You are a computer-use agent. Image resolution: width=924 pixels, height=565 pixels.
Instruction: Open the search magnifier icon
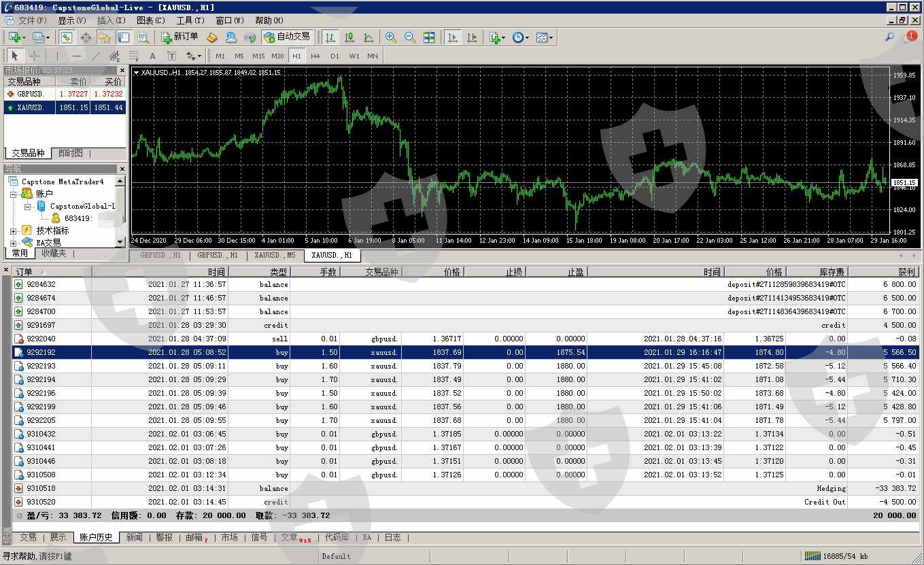889,37
